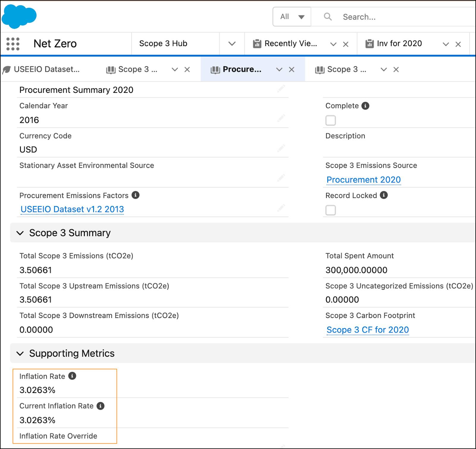The height and width of the screenshot is (449, 476).
Task: Edit the Currency Code field via pencil
Action: tap(281, 148)
